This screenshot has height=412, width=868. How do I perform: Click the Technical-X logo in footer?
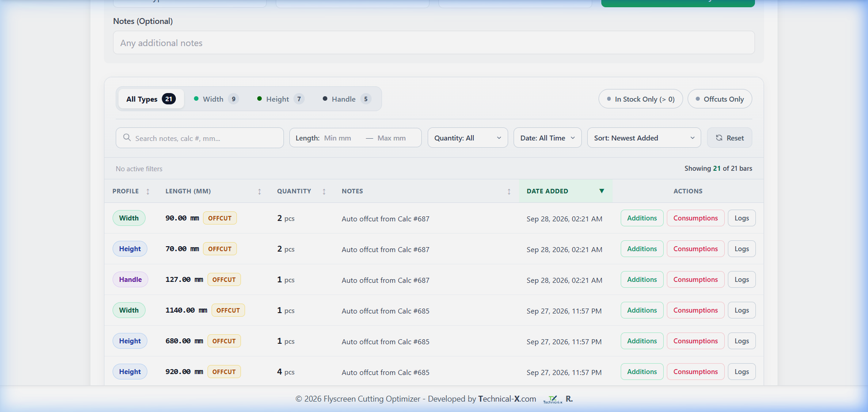click(553, 400)
